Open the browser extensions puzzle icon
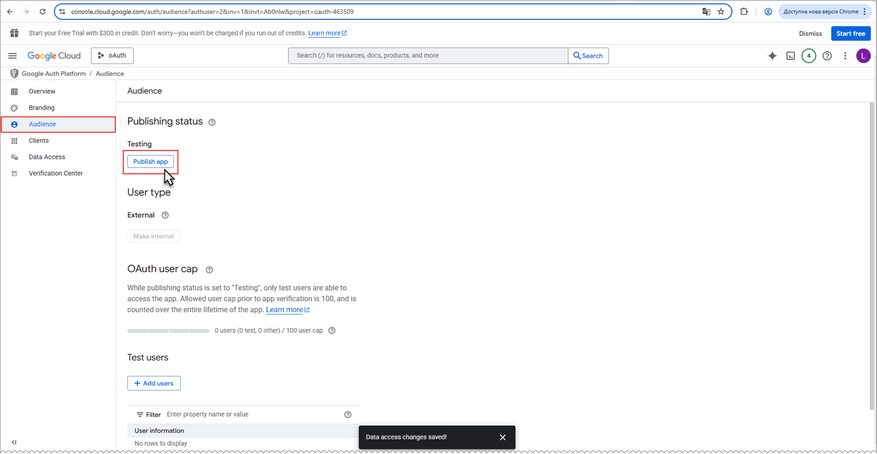 tap(744, 11)
